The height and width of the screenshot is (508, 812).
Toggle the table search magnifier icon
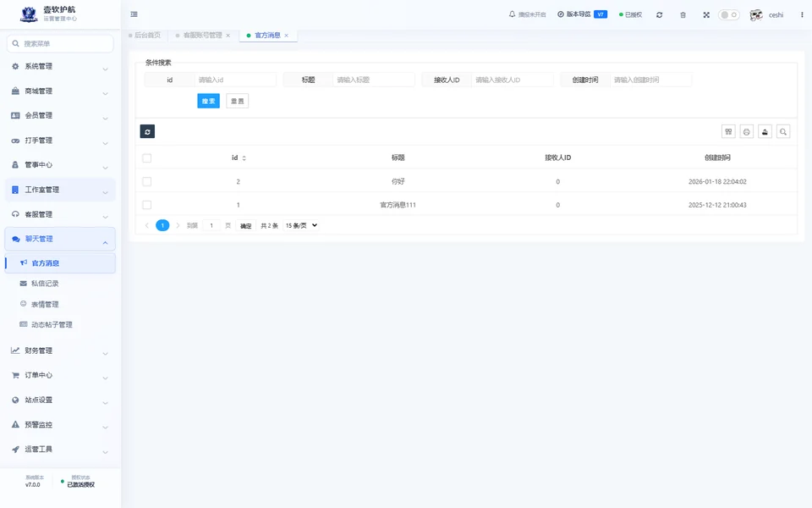(x=783, y=132)
